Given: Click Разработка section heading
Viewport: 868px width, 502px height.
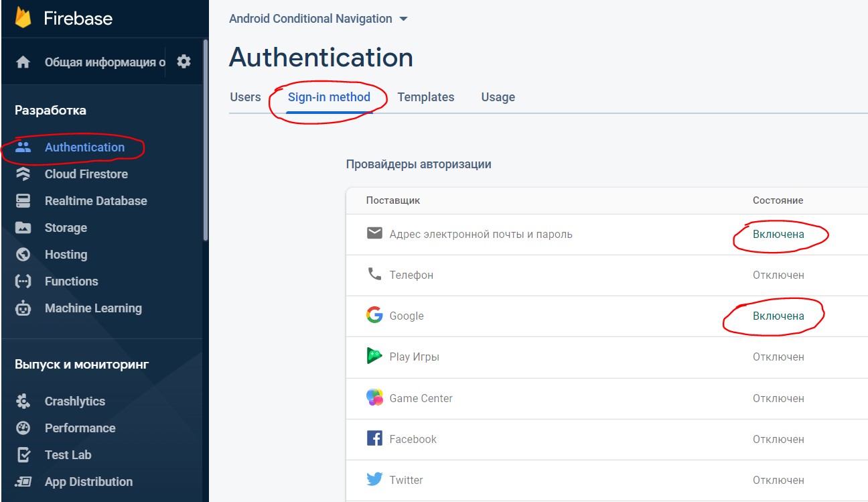Looking at the screenshot, I should [x=50, y=110].
